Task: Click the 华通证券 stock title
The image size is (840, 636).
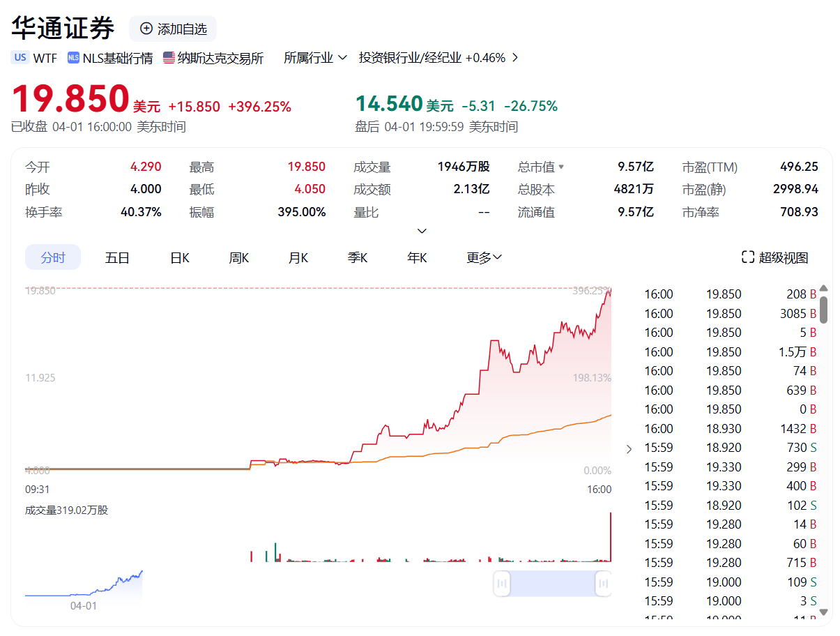Action: click(x=63, y=29)
